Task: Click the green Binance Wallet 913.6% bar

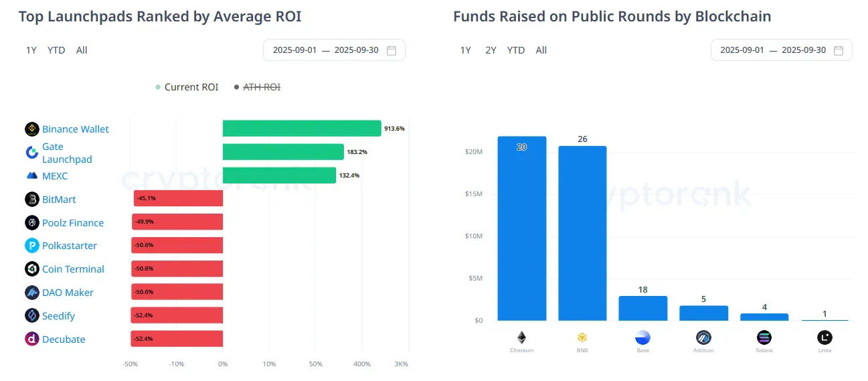Action: click(301, 129)
